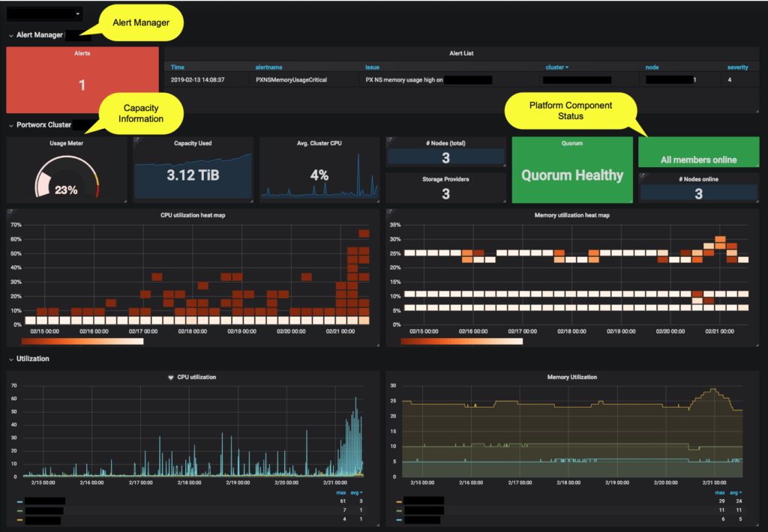
Task: Click the info corner icon on Capacity Used panel
Action: (x=136, y=139)
